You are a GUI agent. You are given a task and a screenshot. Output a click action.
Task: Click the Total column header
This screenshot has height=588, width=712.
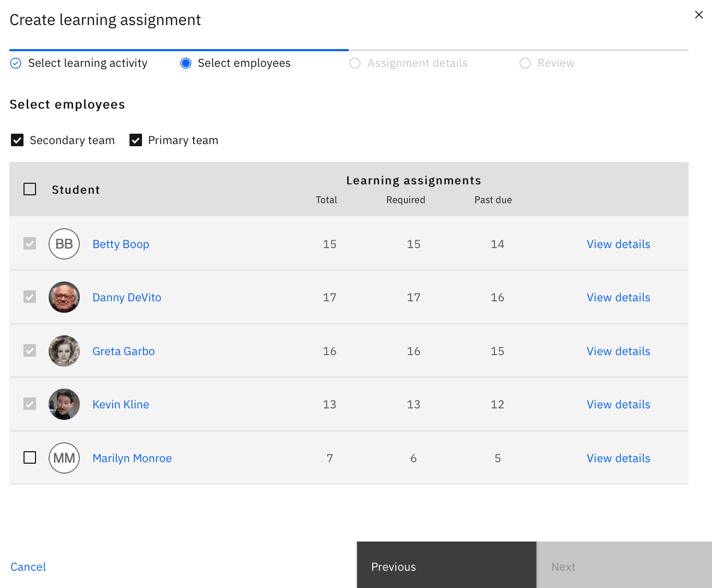[326, 200]
